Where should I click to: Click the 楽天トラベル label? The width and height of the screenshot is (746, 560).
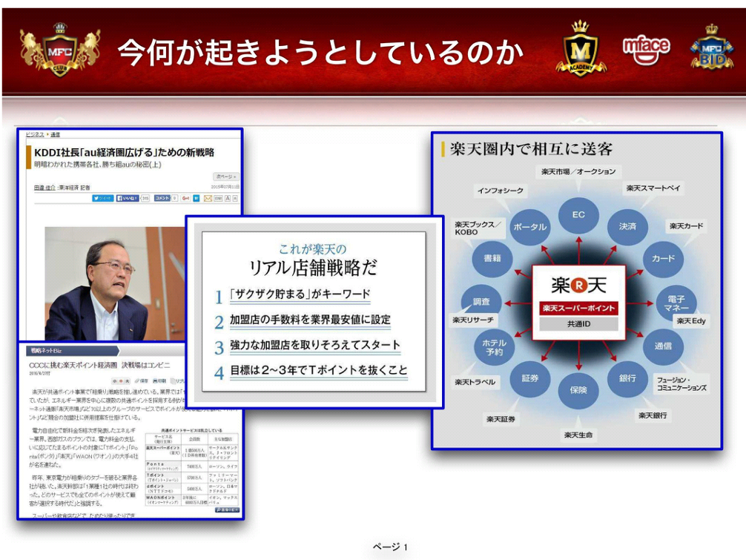475,382
